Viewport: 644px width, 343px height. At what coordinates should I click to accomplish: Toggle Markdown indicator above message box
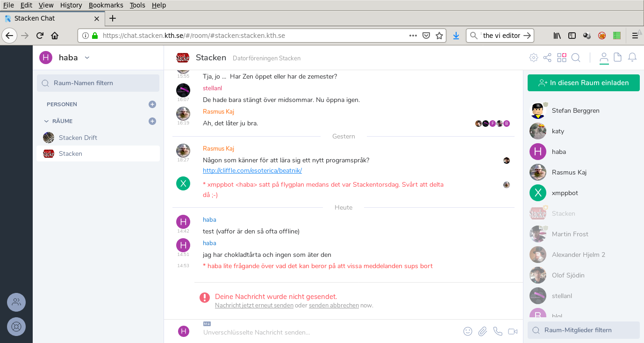[x=207, y=323]
